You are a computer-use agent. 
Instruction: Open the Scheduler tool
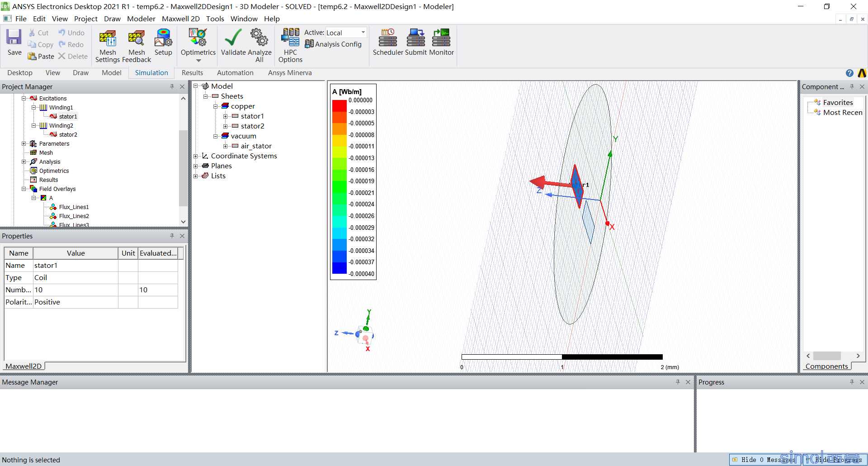[x=388, y=42]
